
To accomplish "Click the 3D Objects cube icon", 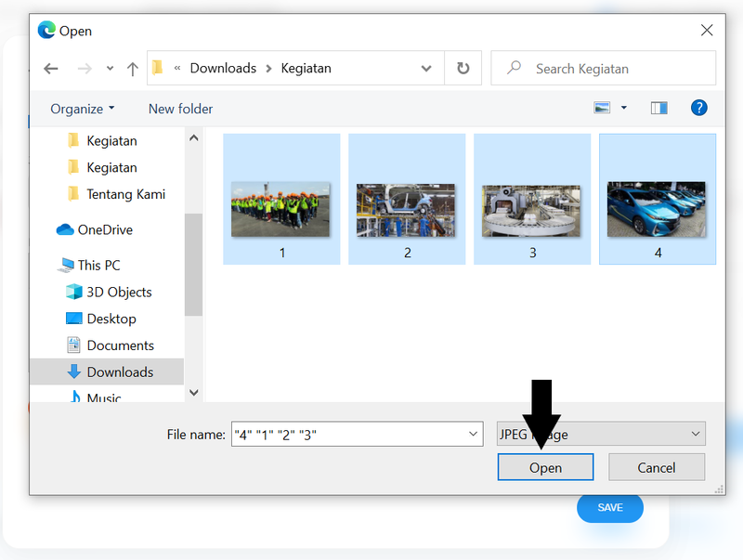I will 74,292.
